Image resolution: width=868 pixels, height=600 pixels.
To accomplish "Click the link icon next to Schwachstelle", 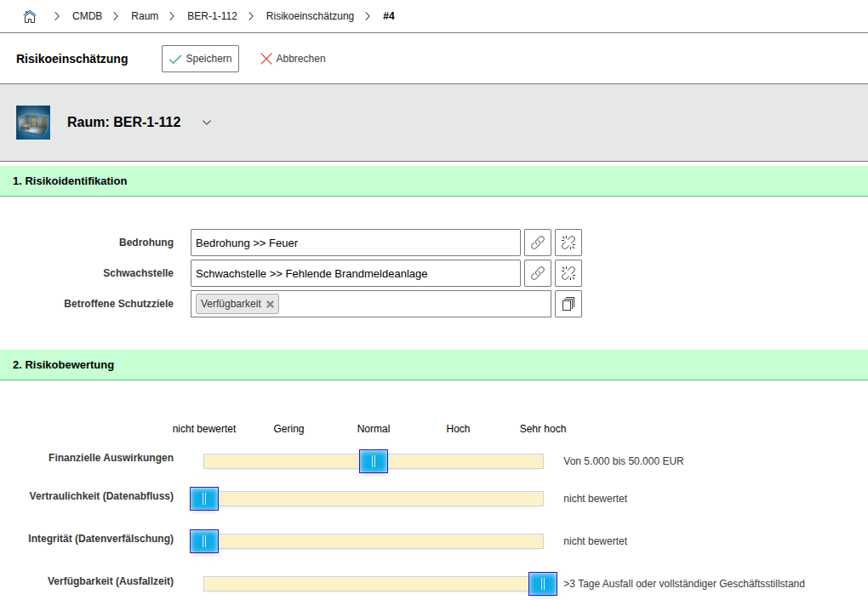I will 538,273.
